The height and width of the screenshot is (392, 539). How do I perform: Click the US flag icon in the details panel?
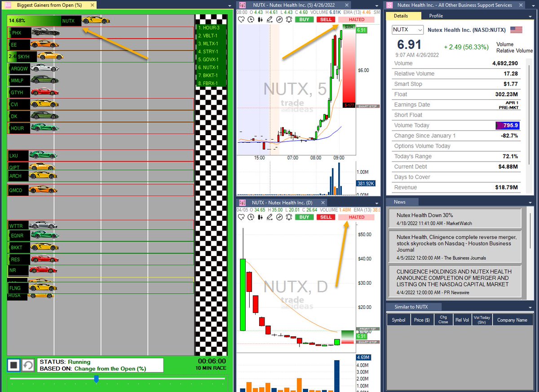[x=517, y=30]
